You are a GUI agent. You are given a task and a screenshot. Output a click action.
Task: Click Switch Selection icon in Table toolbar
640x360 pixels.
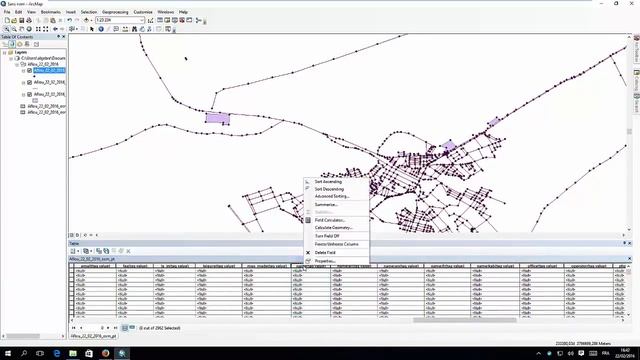click(106, 251)
